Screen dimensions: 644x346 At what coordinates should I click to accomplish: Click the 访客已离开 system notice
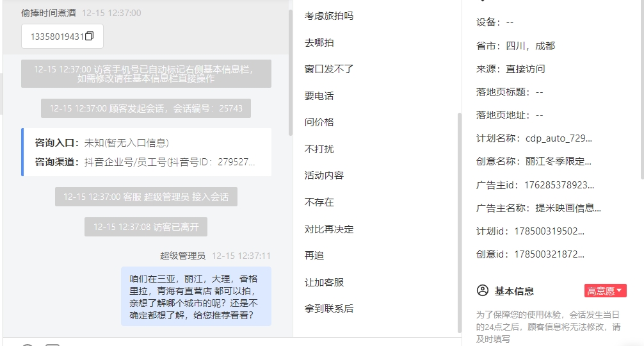[x=146, y=226]
